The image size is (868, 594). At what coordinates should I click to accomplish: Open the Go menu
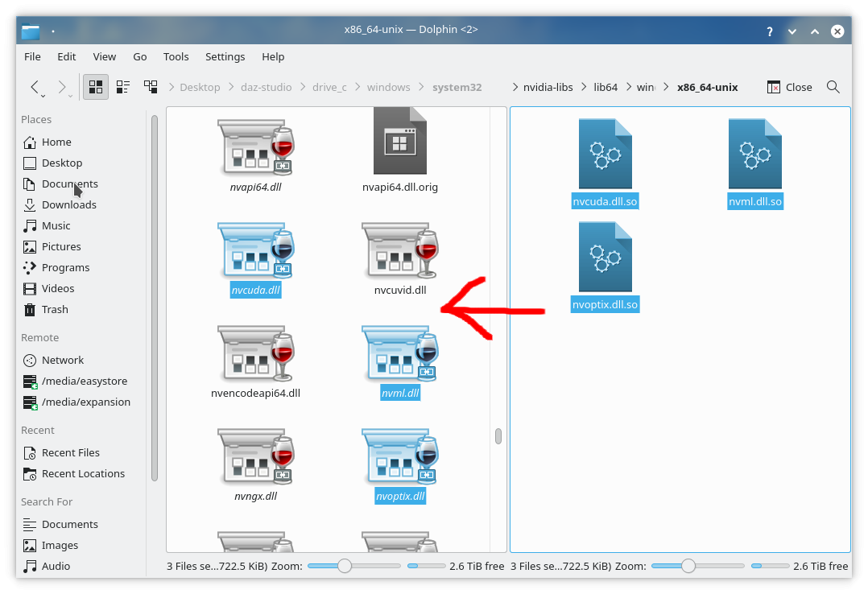(139, 56)
